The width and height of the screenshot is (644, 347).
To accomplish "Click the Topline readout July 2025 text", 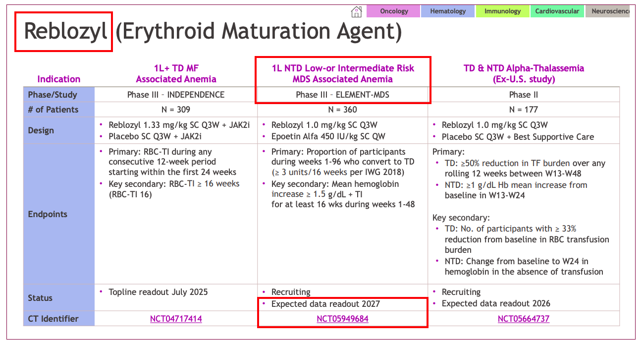I will click(x=158, y=292).
